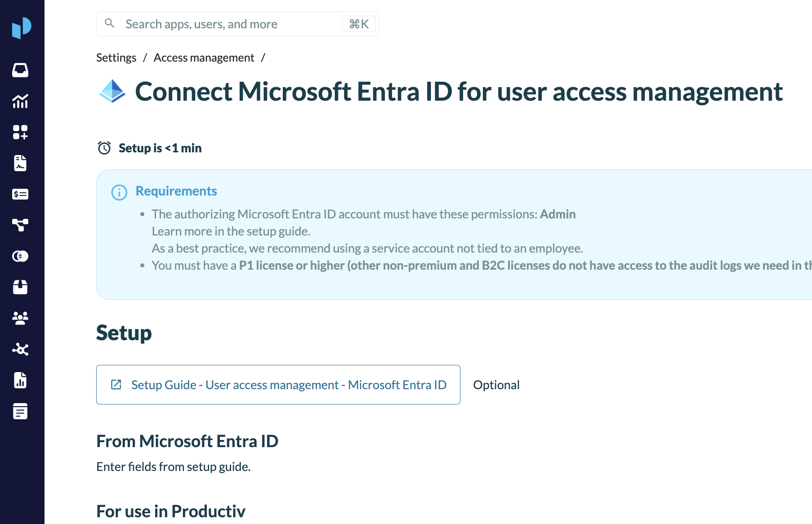
Task: Open the people group icon in the sidebar
Action: 20,318
